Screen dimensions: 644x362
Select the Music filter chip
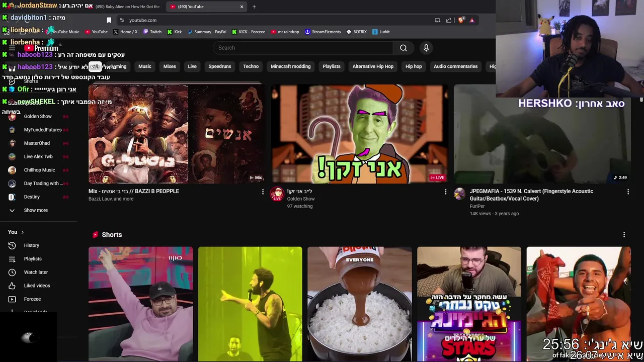145,66
